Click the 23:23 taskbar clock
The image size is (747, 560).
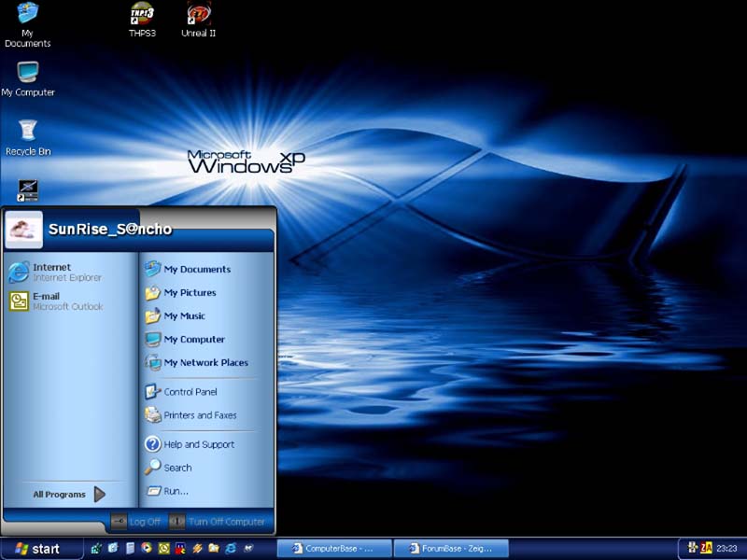click(726, 549)
